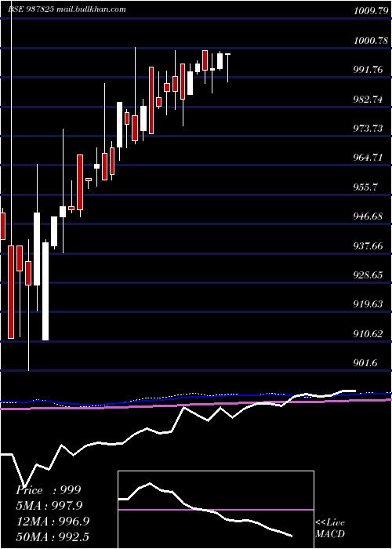Image resolution: width=392 pixels, height=549 pixels.
Task: Click the <<Live MACD label
Action: tap(330, 529)
